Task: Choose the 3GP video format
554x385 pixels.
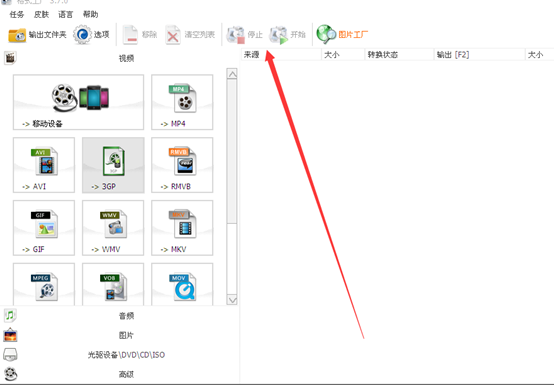Action: 113,165
